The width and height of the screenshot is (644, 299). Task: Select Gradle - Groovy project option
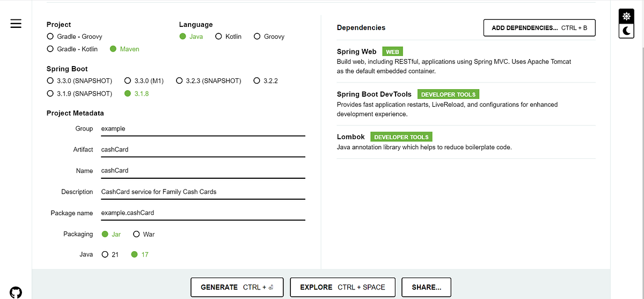coord(75,37)
